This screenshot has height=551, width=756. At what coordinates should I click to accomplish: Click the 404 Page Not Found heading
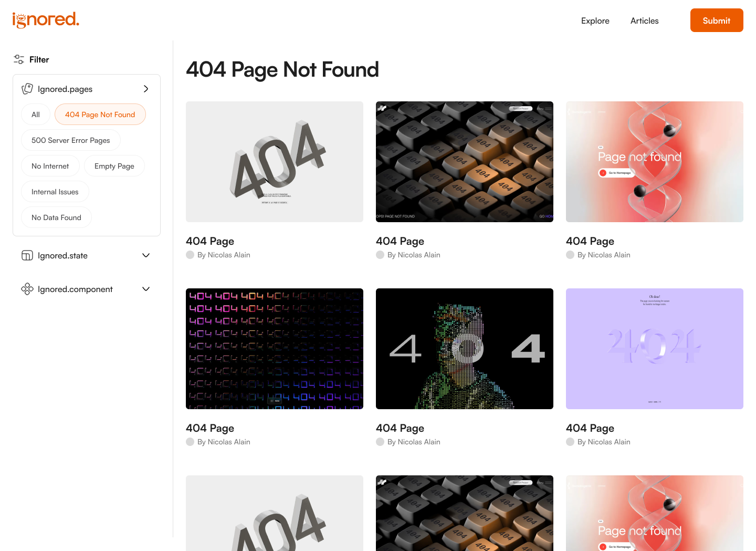point(282,69)
